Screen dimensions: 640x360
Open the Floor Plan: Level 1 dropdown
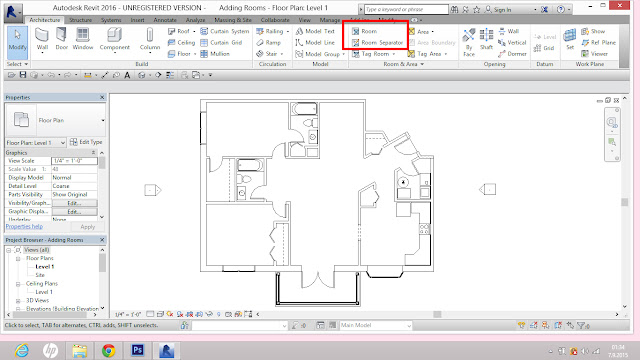[x=36, y=142]
